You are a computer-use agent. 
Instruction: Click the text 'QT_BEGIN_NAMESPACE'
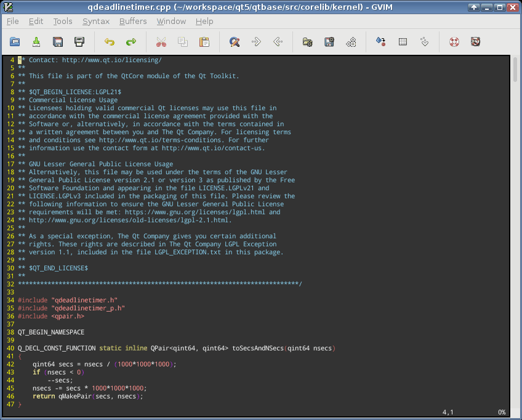point(51,332)
